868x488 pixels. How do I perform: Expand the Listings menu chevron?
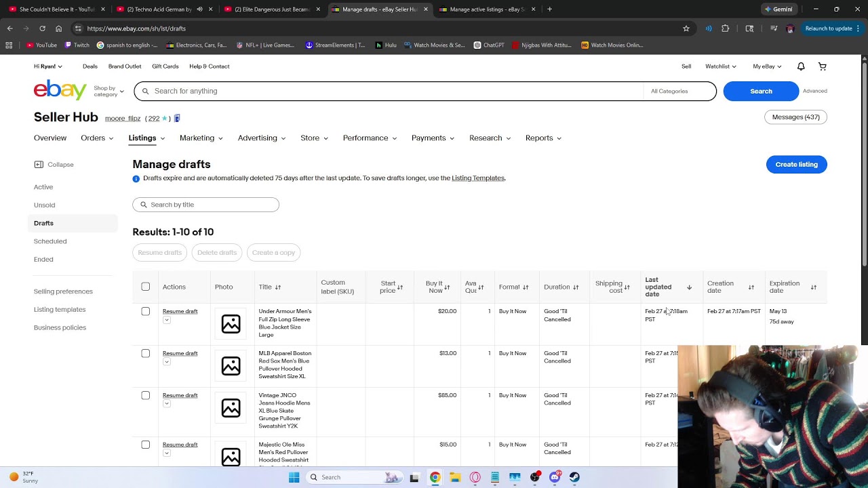tap(163, 138)
